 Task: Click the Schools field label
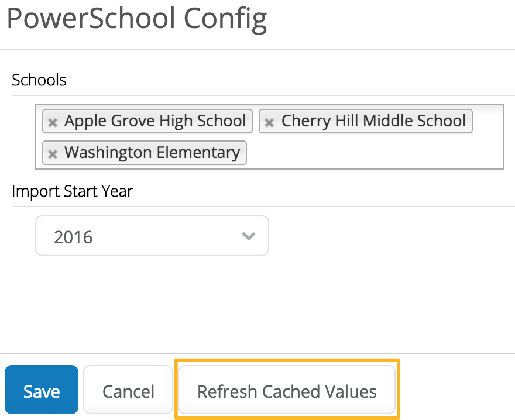[39, 80]
